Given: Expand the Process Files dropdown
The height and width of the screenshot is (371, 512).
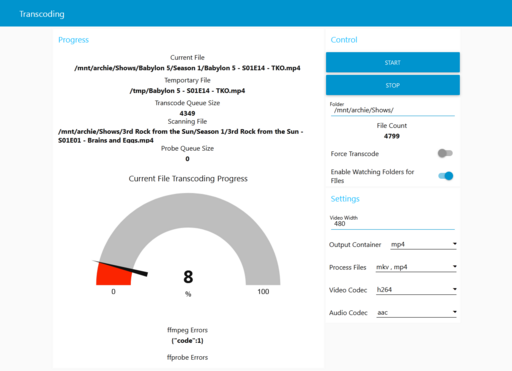Looking at the screenshot, I should coord(416,267).
